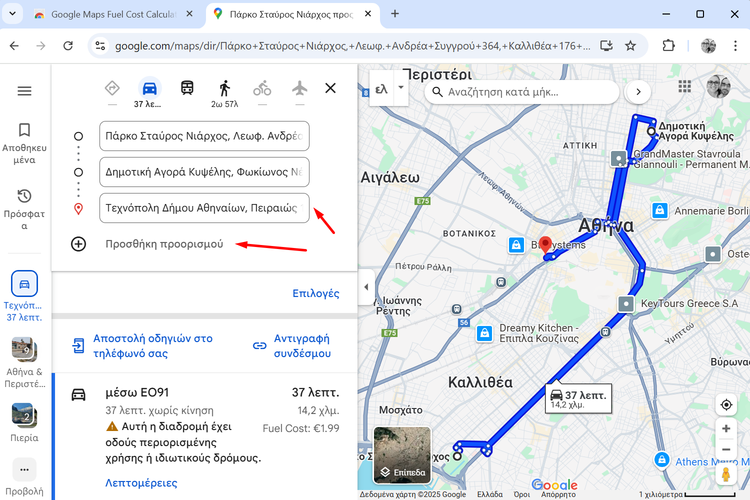Open Τεχνόπ... 37 λεπτ. sidebar shortcut
This screenshot has height=500, width=750.
24,296
